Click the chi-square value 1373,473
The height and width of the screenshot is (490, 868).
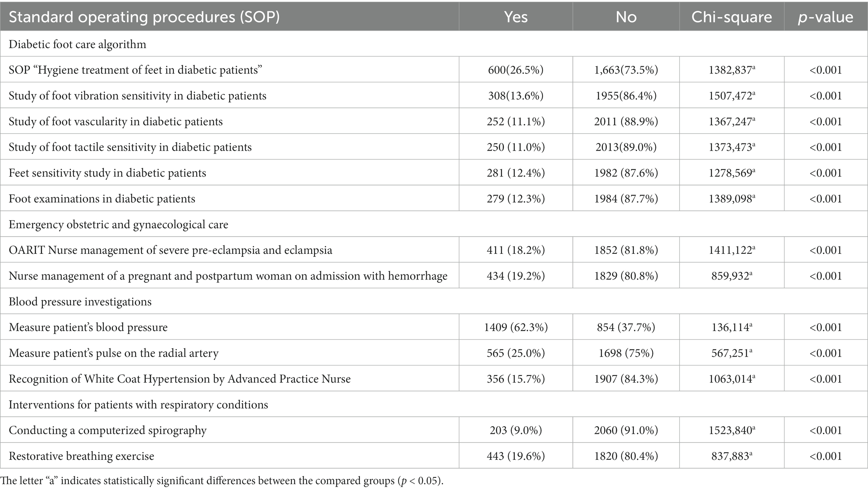(732, 147)
